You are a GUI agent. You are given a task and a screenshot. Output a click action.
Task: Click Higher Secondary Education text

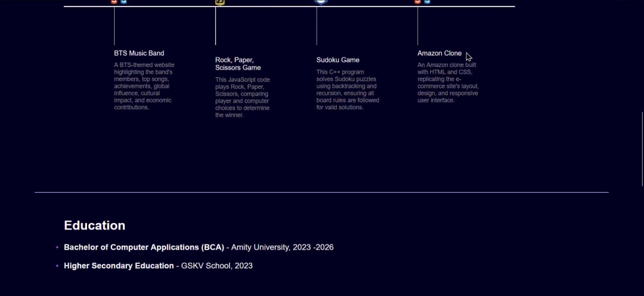pos(118,266)
